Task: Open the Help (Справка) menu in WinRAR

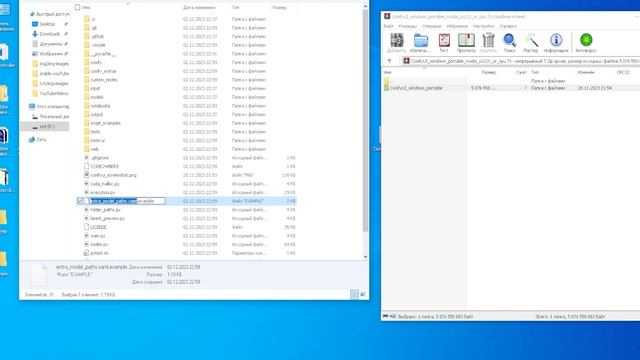Action: (x=508, y=26)
